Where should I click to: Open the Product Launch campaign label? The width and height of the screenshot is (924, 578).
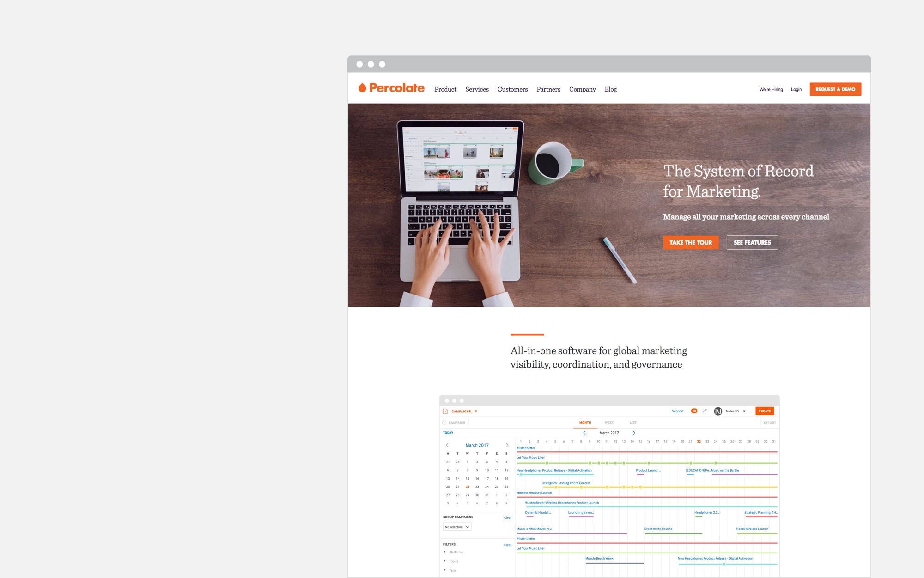click(648, 470)
